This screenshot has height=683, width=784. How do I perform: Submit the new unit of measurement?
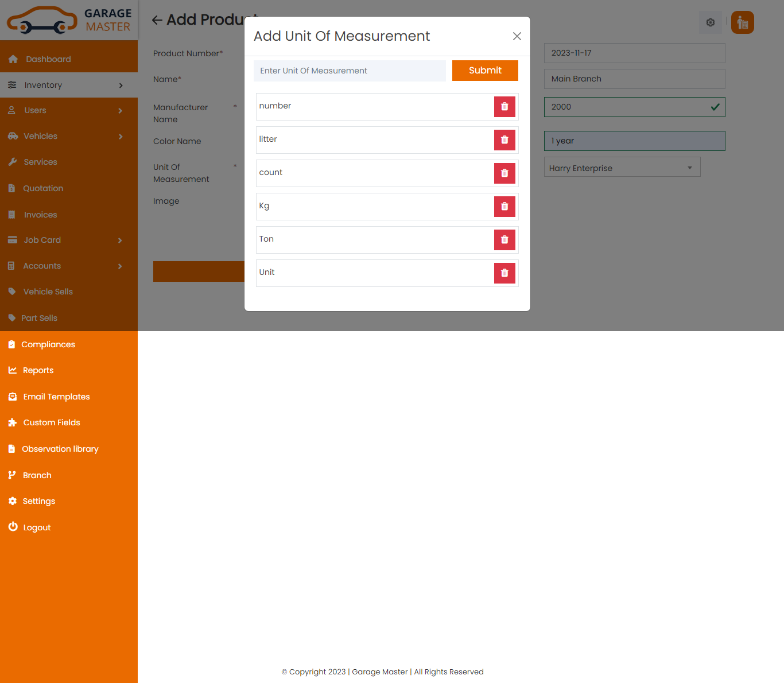pos(485,71)
